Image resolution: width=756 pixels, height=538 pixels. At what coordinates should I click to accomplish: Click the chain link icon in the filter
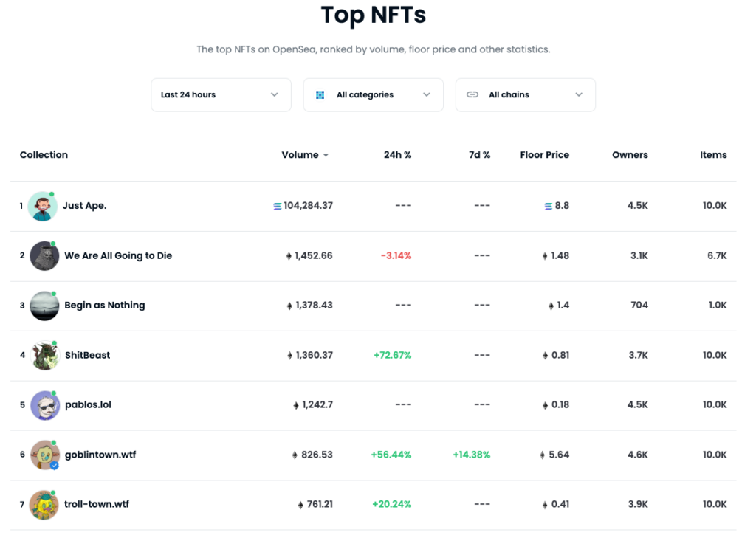coord(472,94)
